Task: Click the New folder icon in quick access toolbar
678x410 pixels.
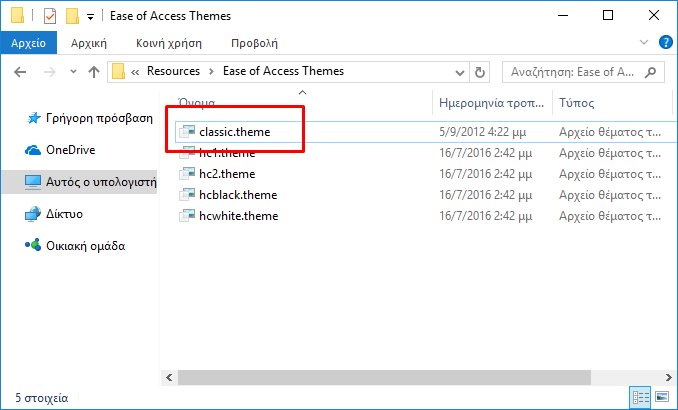Action: [72, 16]
